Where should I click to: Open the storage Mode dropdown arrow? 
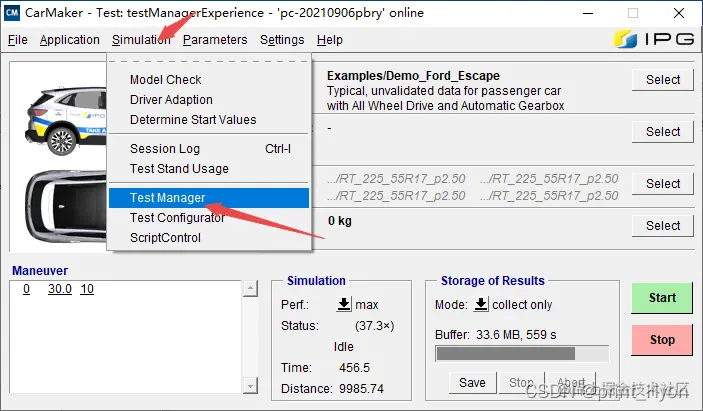tap(481, 304)
